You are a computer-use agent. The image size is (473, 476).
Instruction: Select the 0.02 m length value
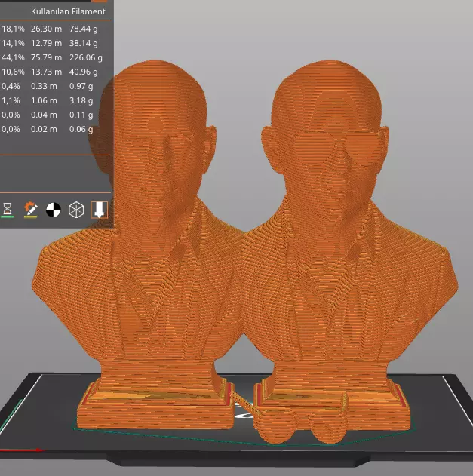pos(44,129)
